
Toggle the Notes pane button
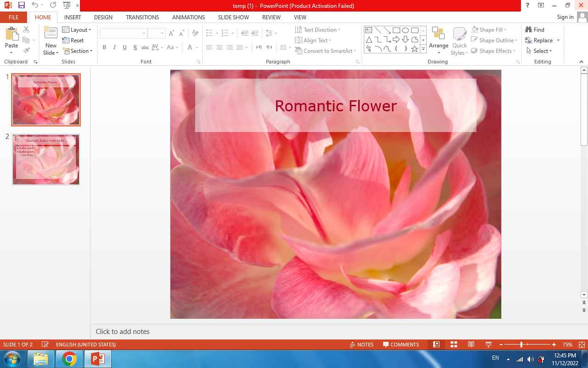[361, 345]
